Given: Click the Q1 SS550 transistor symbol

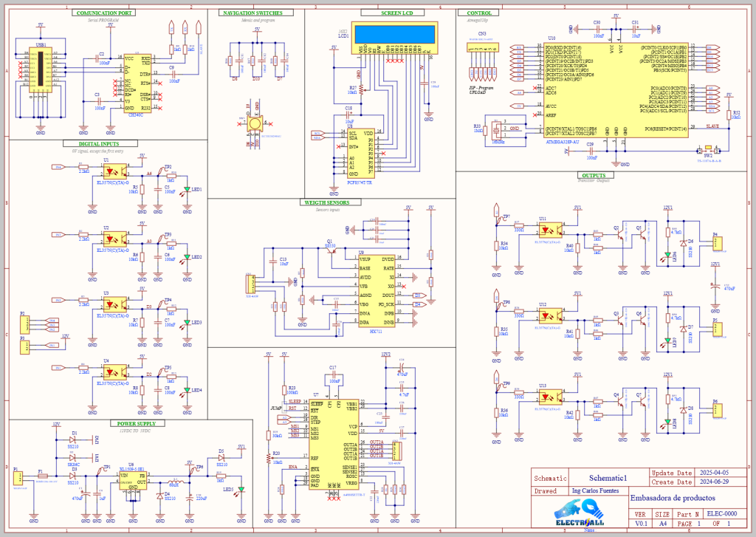Looking at the screenshot, I should (x=333, y=251).
